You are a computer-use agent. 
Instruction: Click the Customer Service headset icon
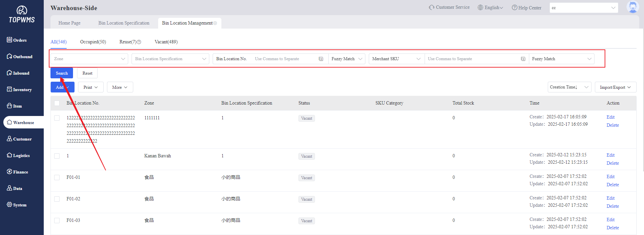[431, 7]
